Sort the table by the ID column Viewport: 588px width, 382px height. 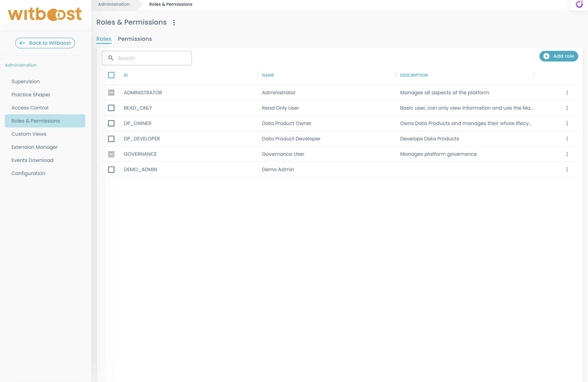coord(125,75)
